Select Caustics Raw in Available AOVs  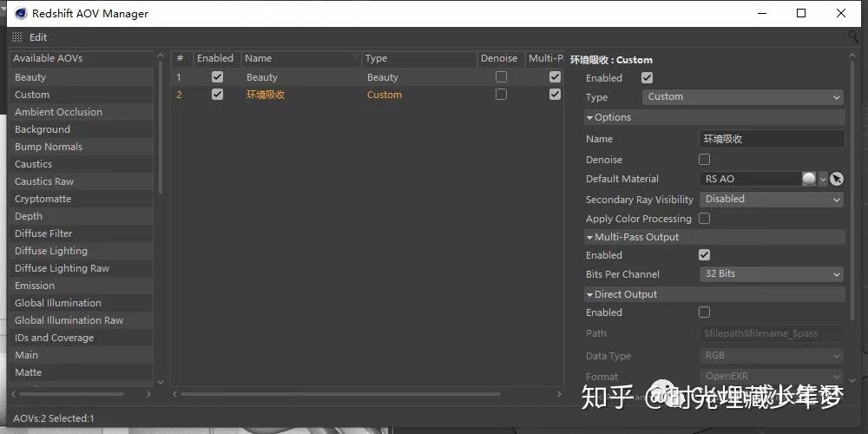pyautogui.click(x=82, y=181)
